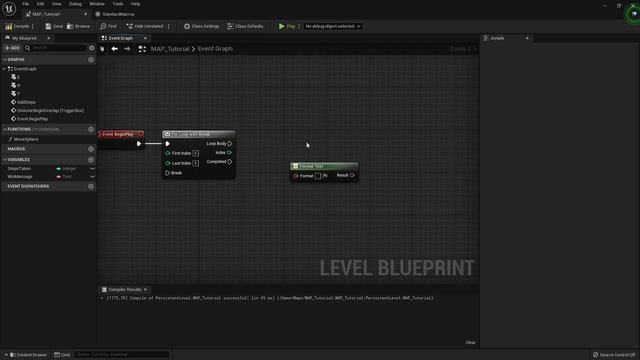The height and width of the screenshot is (360, 640).
Task: Click the First Index value field
Action: (x=196, y=153)
